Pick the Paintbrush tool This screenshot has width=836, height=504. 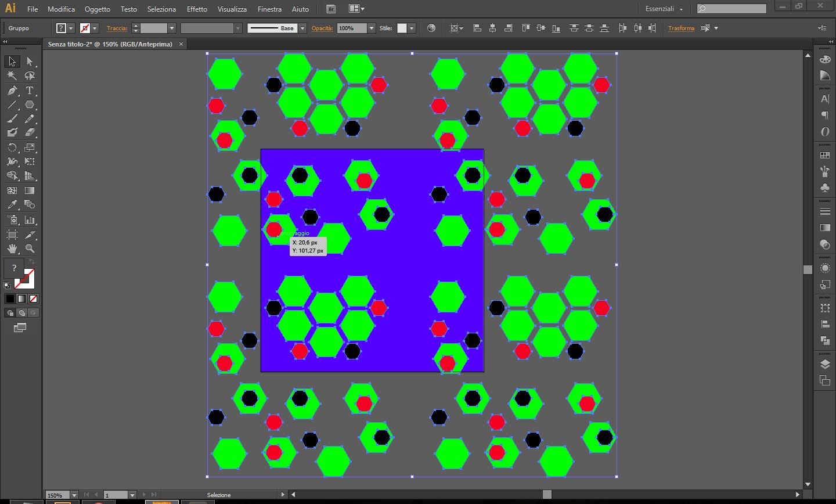click(x=12, y=119)
